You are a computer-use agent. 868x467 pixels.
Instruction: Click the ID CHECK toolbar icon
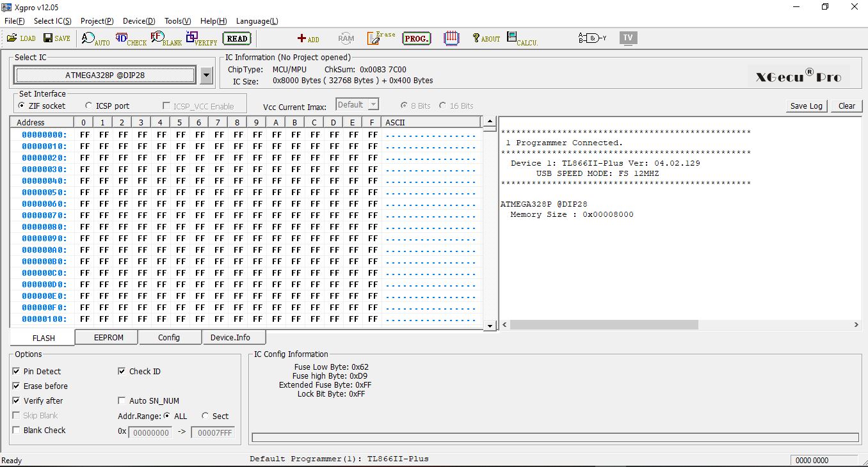tap(131, 38)
